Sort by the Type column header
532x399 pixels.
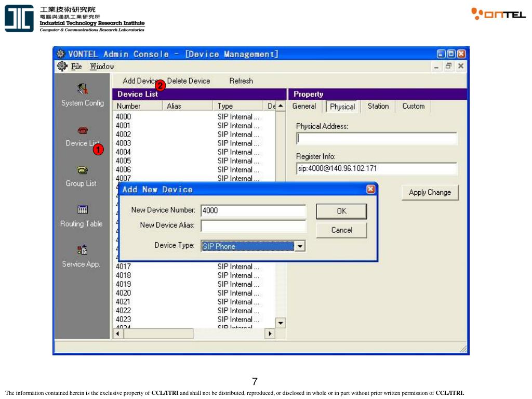tap(238, 106)
